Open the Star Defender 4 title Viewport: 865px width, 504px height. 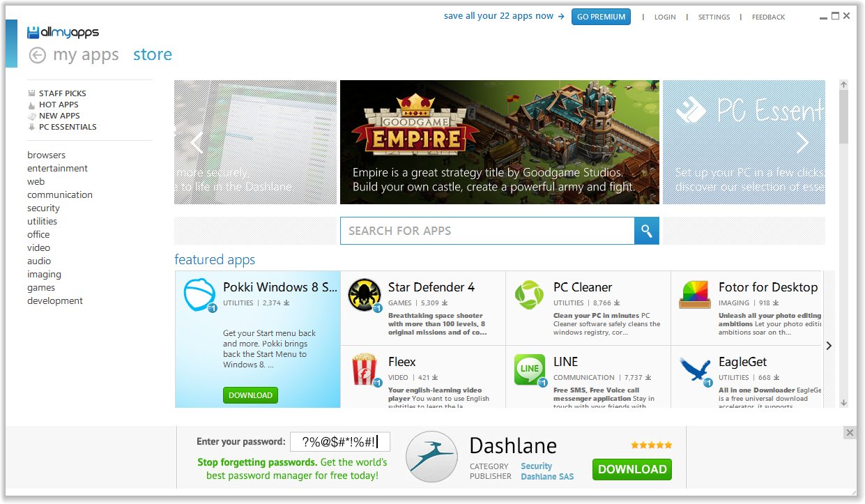click(x=431, y=287)
